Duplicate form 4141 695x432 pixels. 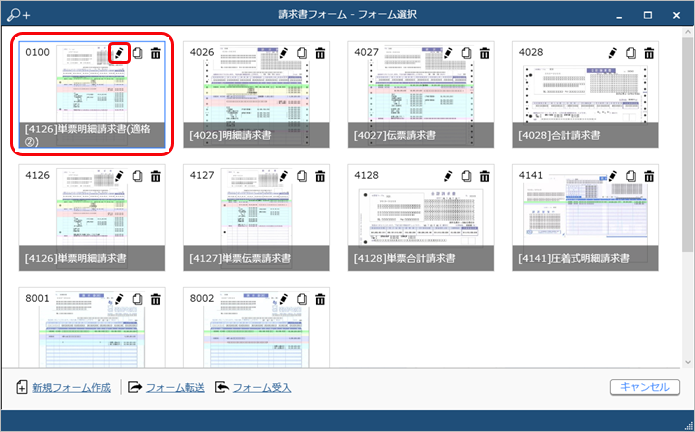coord(631,176)
